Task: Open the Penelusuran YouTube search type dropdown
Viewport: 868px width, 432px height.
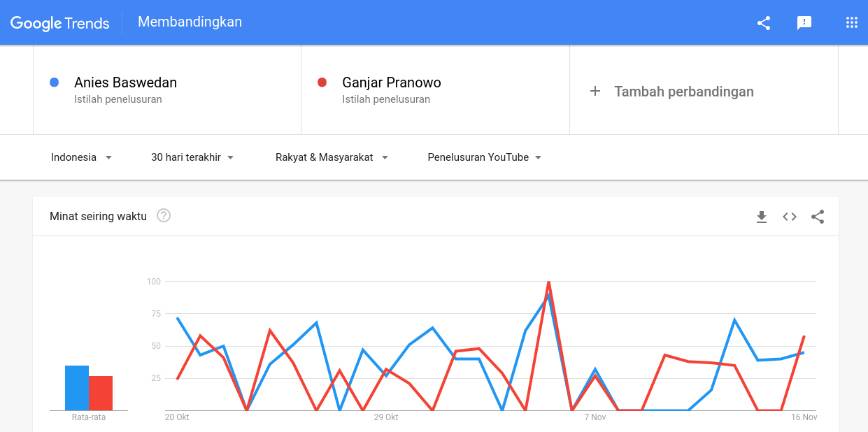Action: pos(485,157)
